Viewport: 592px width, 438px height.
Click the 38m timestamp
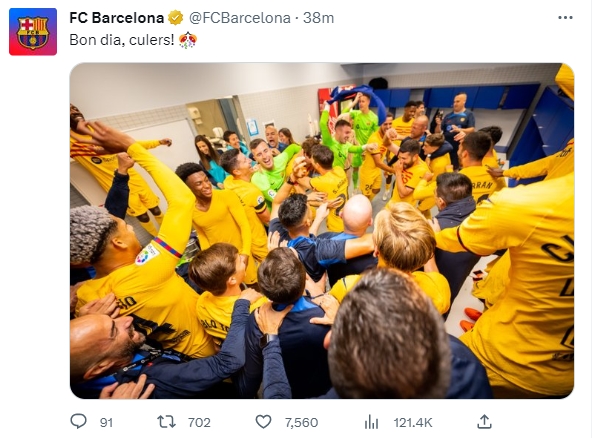pos(318,18)
